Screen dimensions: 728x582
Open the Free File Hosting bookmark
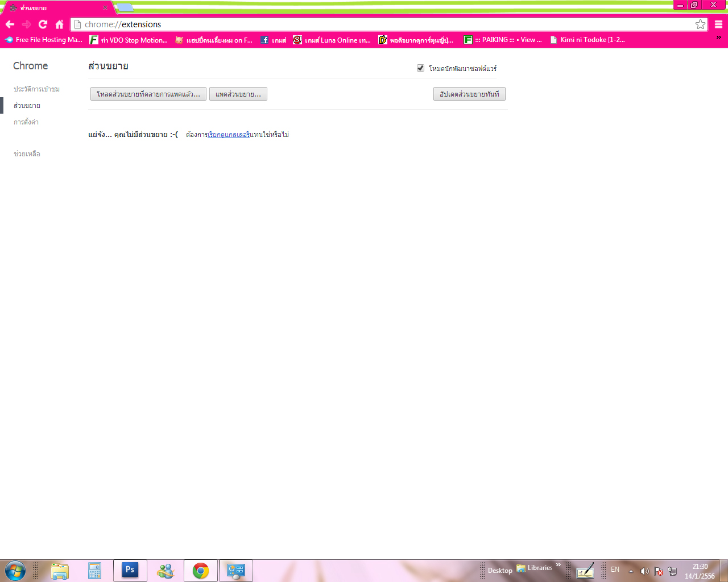point(43,40)
